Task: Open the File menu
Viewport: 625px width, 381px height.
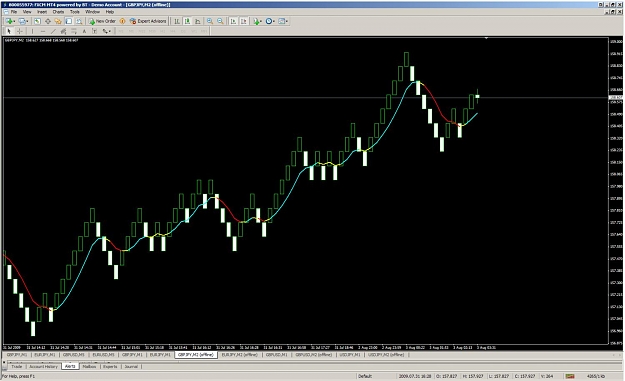Action: tap(14, 12)
